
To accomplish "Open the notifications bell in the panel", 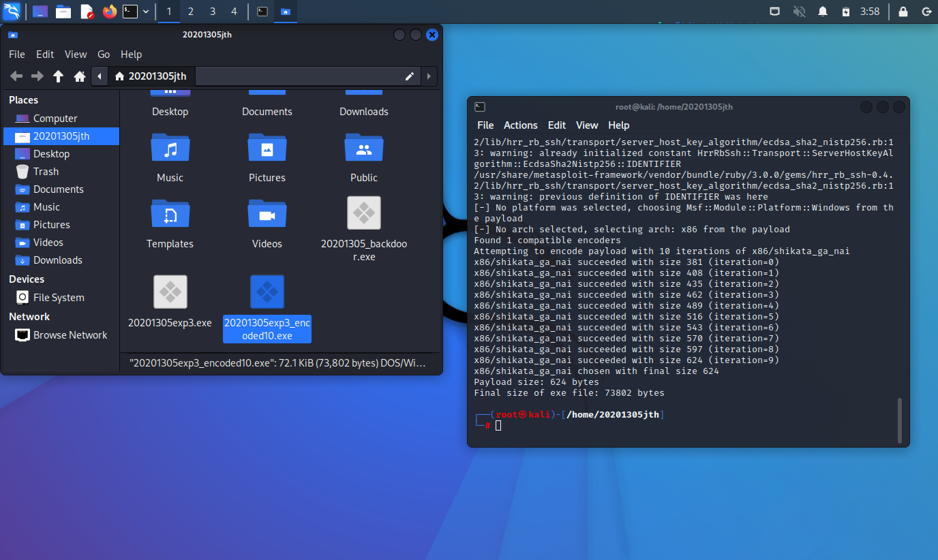I will (x=823, y=12).
